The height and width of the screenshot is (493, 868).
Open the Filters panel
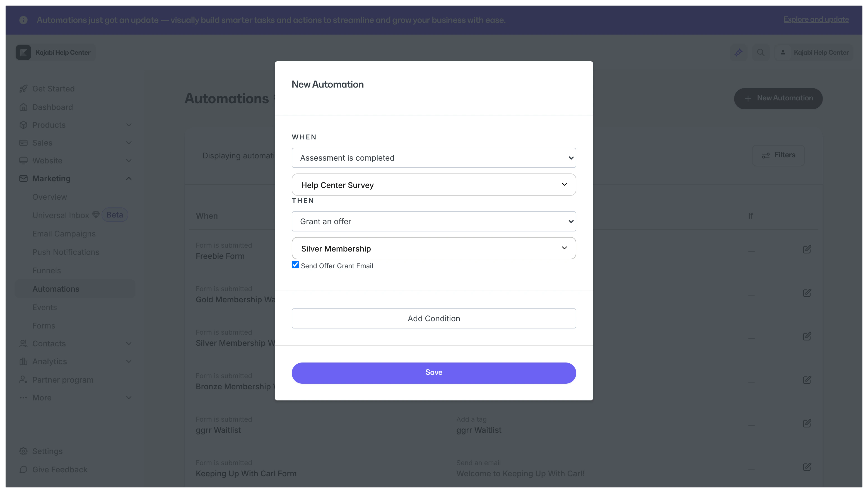(778, 155)
